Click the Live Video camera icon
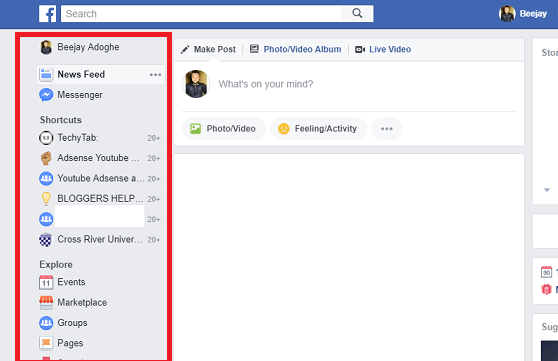This screenshot has height=361, width=558. click(360, 49)
